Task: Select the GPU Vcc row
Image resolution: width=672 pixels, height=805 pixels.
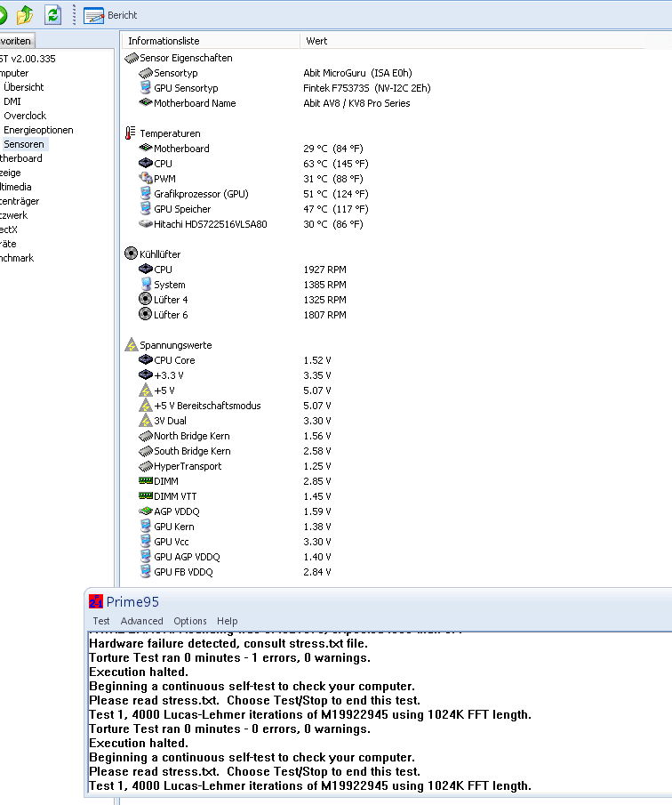Action: (x=235, y=542)
